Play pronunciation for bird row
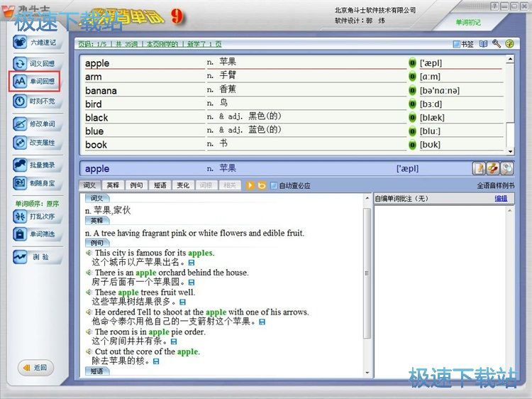The height and width of the screenshot is (399, 532). [x=412, y=104]
